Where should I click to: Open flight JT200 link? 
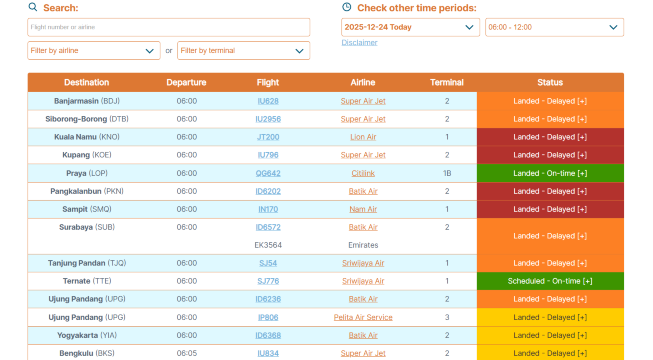(268, 137)
